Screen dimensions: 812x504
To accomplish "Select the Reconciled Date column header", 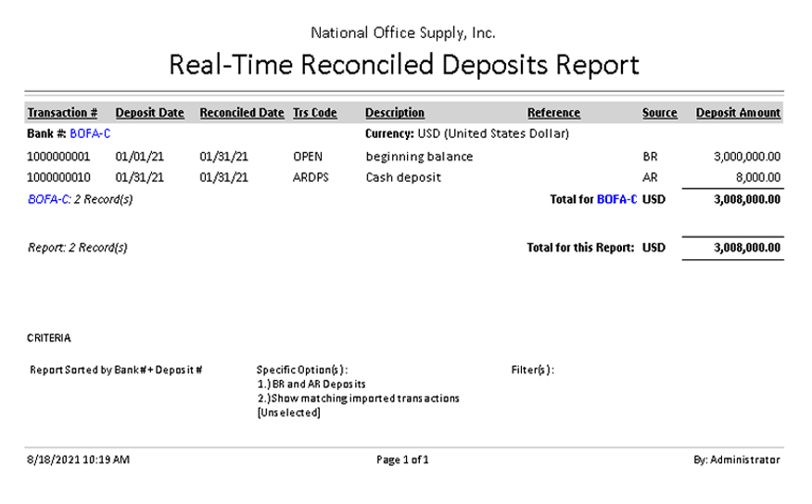I will coord(241,113).
